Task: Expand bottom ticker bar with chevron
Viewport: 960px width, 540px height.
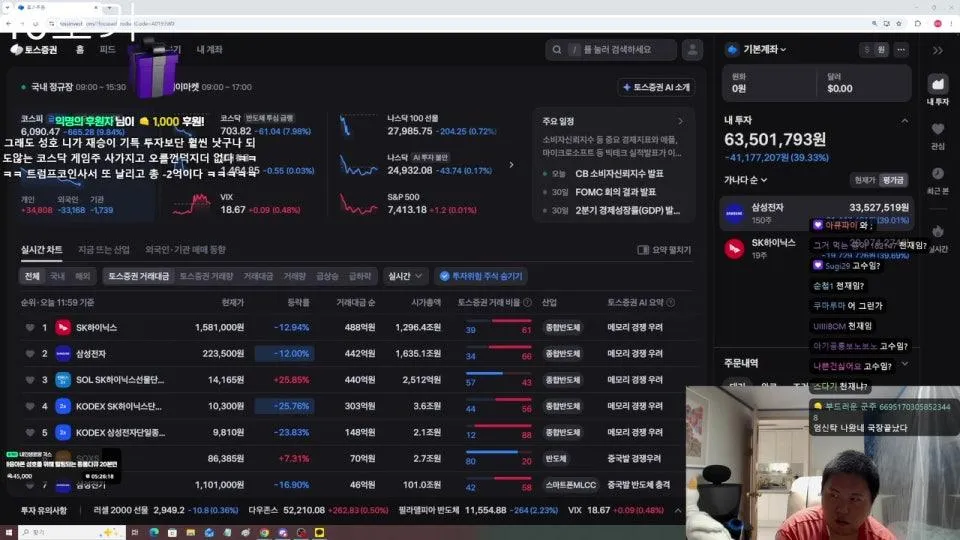Action: pyautogui.click(x=678, y=510)
